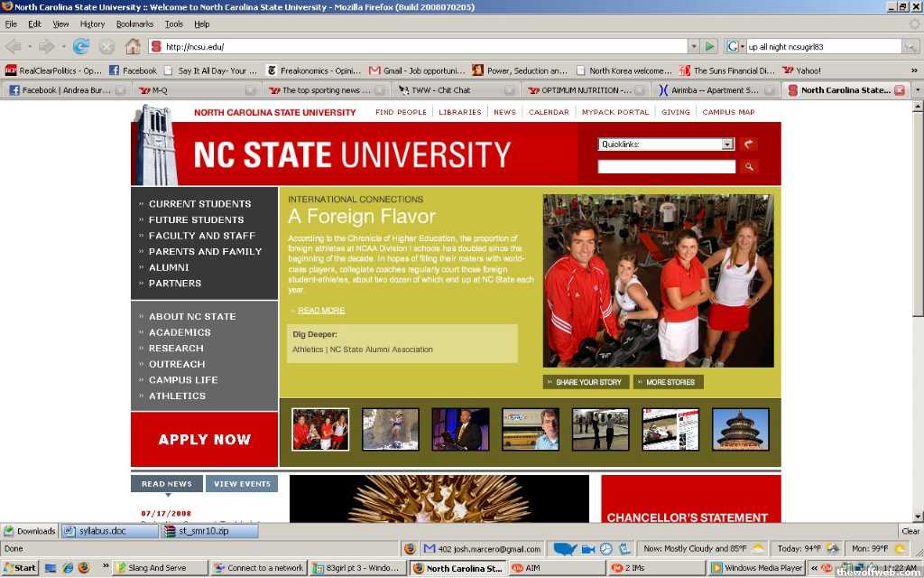924x578 pixels.
Task: Click the Chinese temple story thumbnail
Action: [x=740, y=429]
